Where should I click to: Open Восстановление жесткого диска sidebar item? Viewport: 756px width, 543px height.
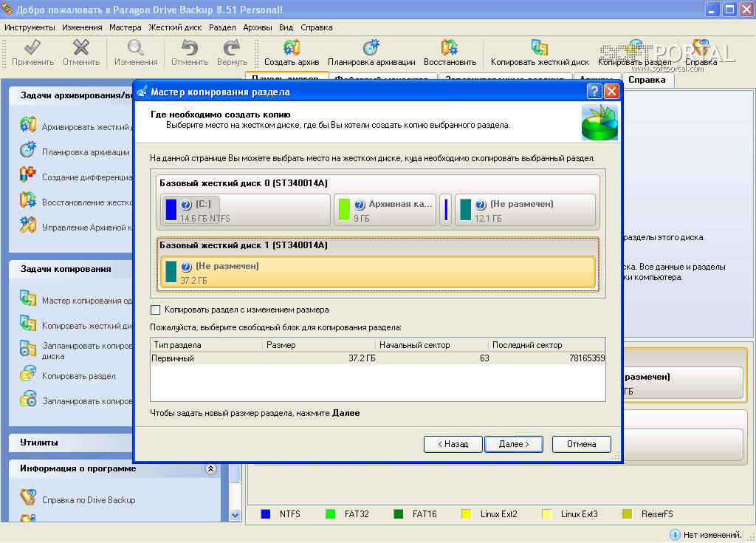77,202
